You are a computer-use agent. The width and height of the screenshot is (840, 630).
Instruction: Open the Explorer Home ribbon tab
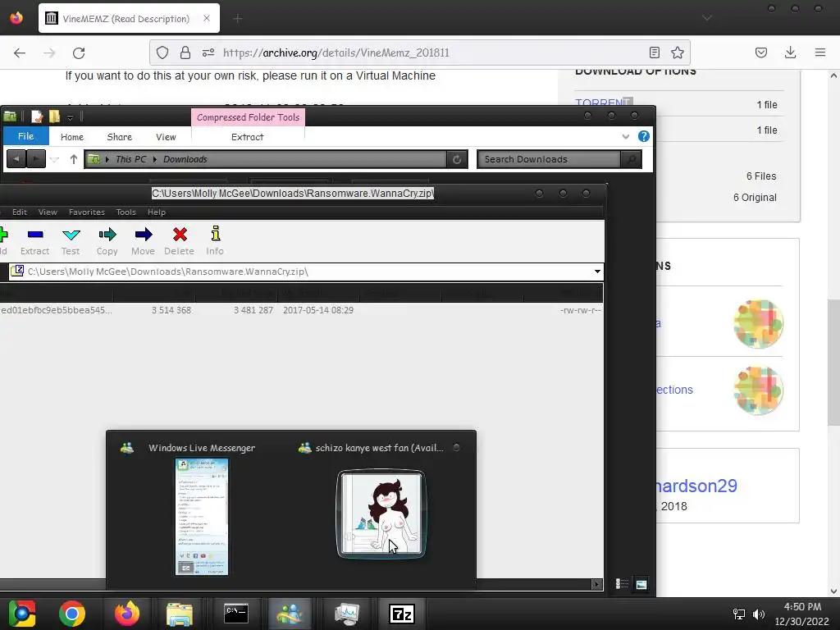point(72,137)
